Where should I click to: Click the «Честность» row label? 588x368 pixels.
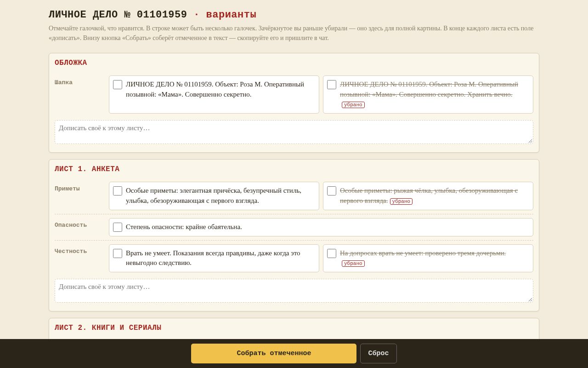71,252
